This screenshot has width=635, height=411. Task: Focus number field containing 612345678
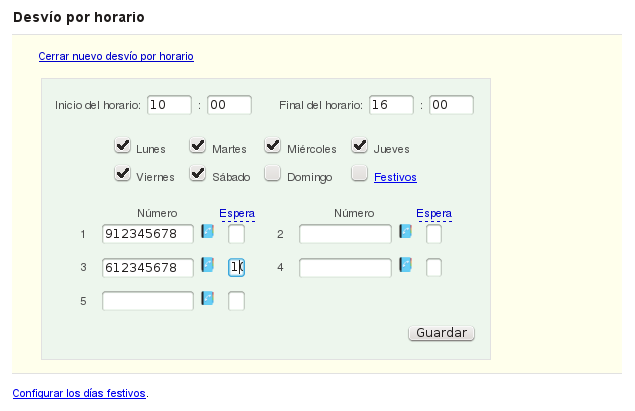coord(148,267)
